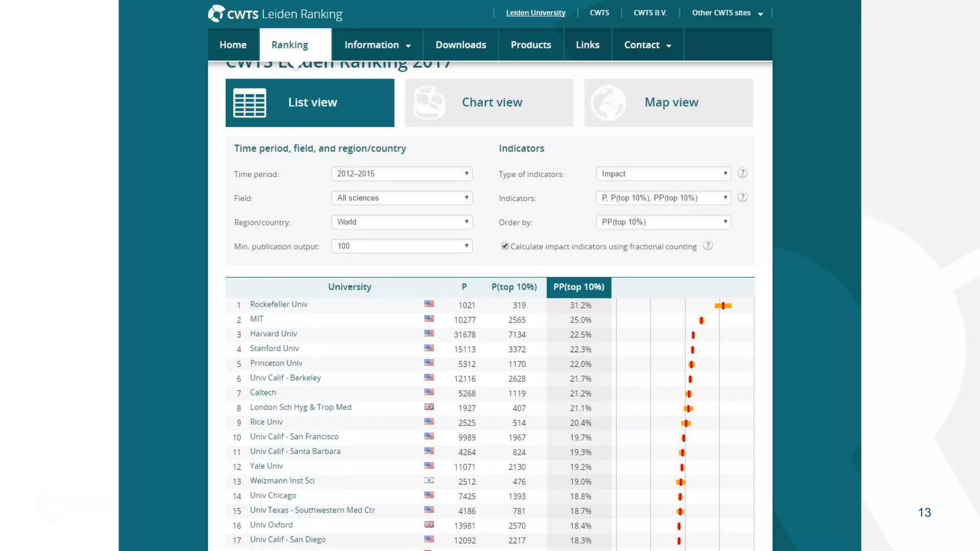980x551 pixels.
Task: Open Rockefeller Univ entry
Action: [278, 304]
